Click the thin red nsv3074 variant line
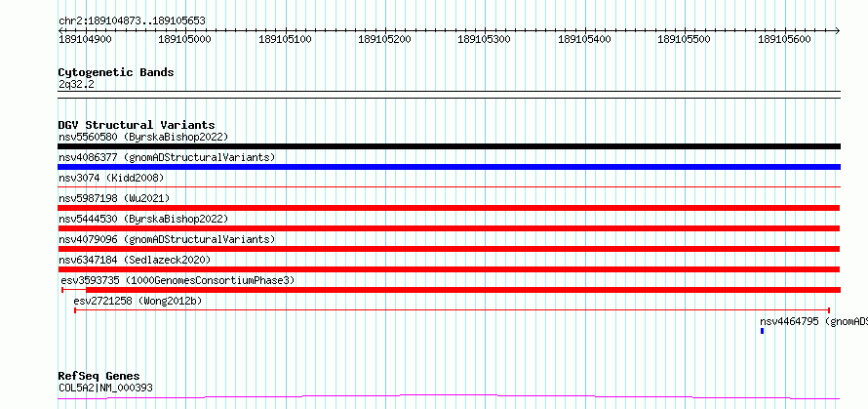Image resolution: width=868 pixels, height=409 pixels. [x=449, y=186]
